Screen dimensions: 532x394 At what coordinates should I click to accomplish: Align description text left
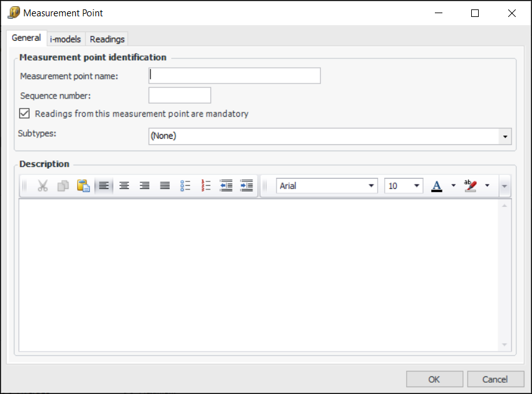click(104, 186)
